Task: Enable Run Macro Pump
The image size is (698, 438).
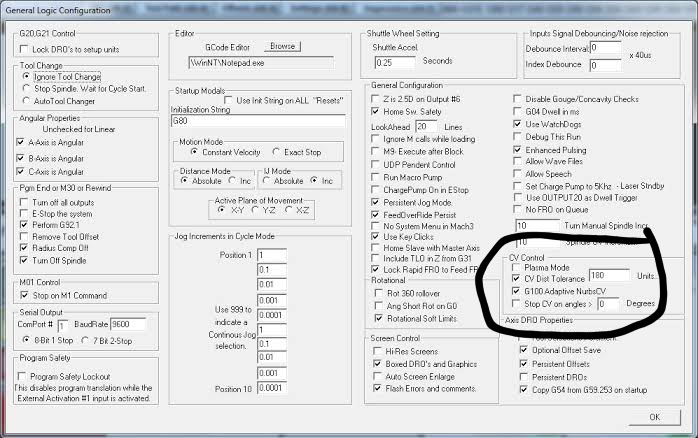Action: (375, 177)
